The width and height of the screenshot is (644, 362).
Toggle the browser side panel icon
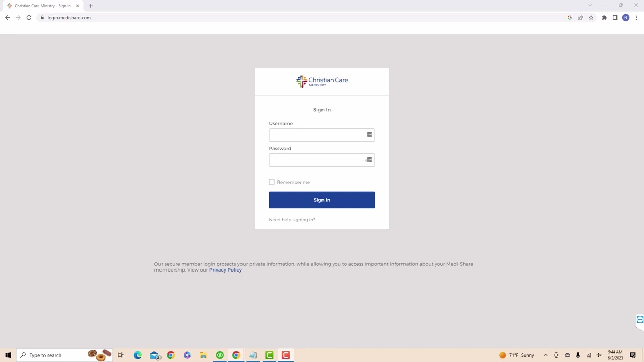[x=615, y=18]
